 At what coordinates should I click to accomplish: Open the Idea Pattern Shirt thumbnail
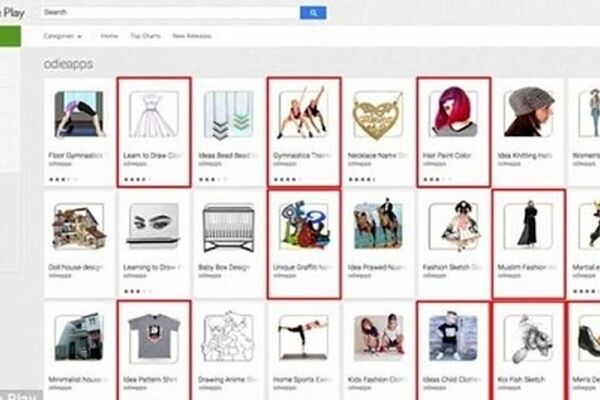point(154,338)
